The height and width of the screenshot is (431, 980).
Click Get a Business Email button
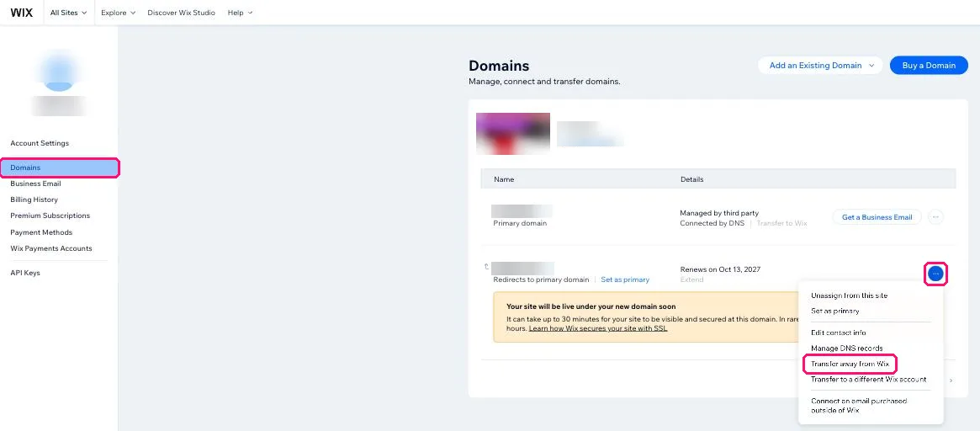tap(877, 217)
